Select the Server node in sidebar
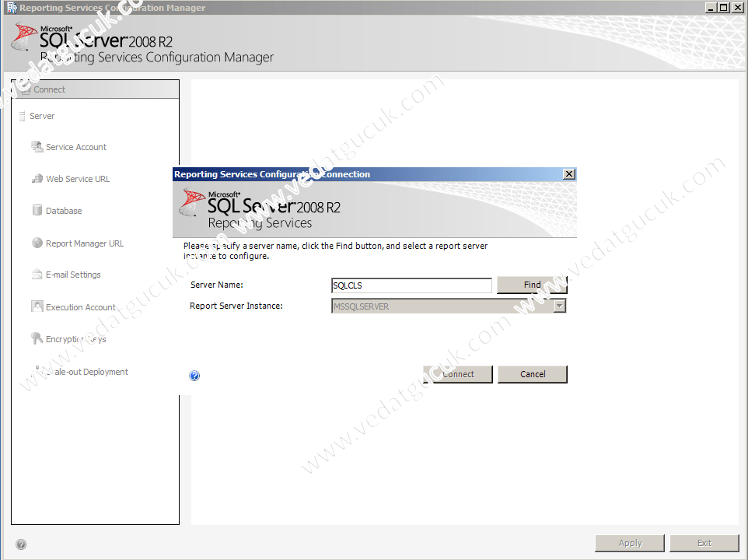The height and width of the screenshot is (560, 748). pos(42,116)
